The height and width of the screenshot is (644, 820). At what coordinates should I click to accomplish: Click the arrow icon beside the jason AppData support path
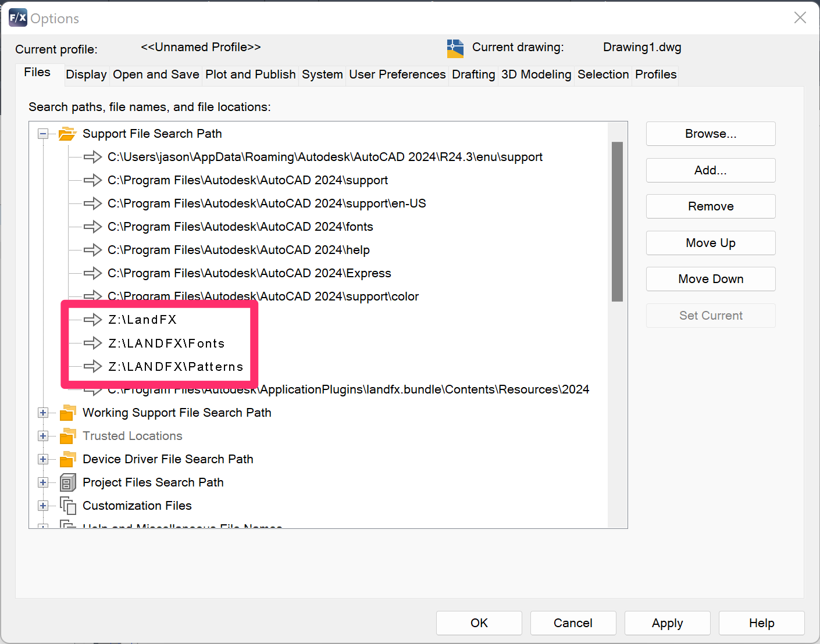(92, 157)
